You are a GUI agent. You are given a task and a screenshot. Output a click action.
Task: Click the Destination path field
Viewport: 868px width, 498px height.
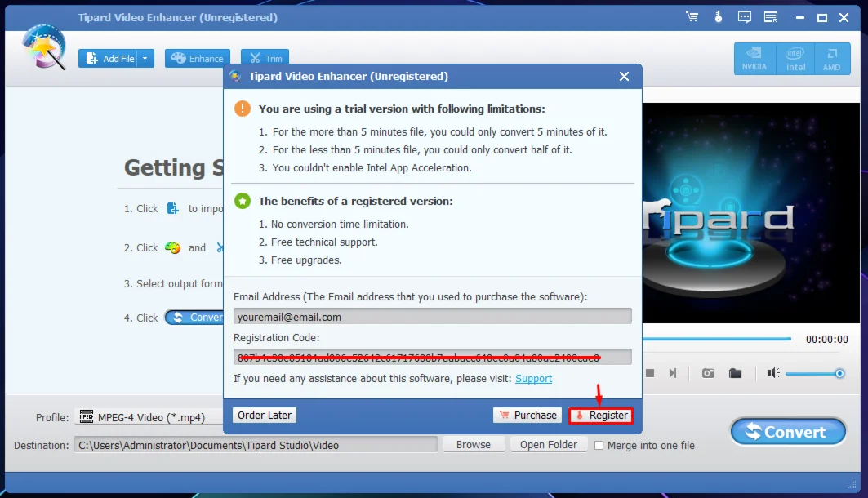tap(256, 445)
